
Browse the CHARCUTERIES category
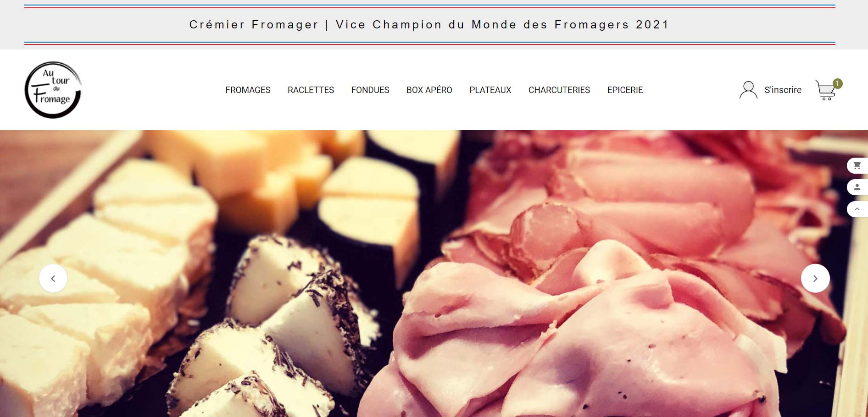[559, 90]
